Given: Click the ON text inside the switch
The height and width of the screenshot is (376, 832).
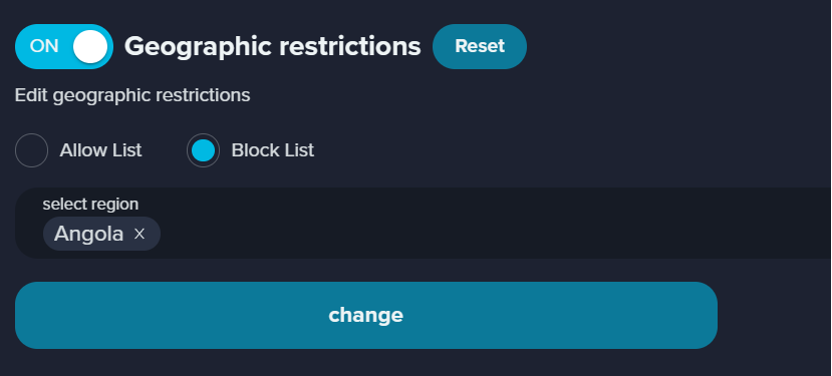Looking at the screenshot, I should [x=44, y=47].
